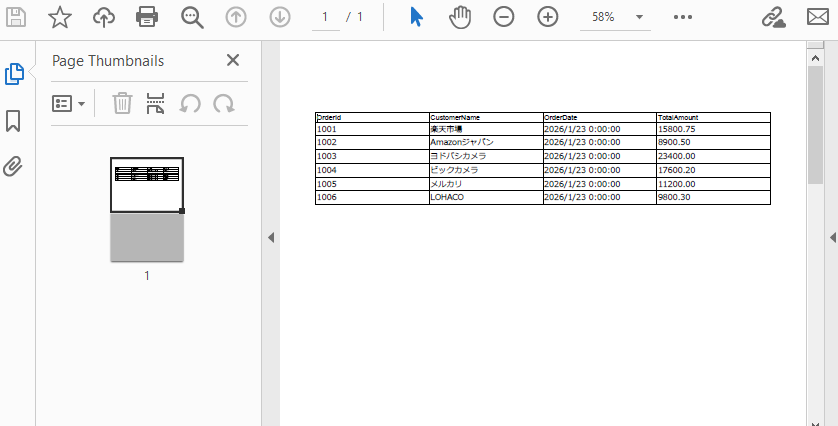Select the page 1 thumbnail
The image size is (838, 426).
pyautogui.click(x=147, y=210)
